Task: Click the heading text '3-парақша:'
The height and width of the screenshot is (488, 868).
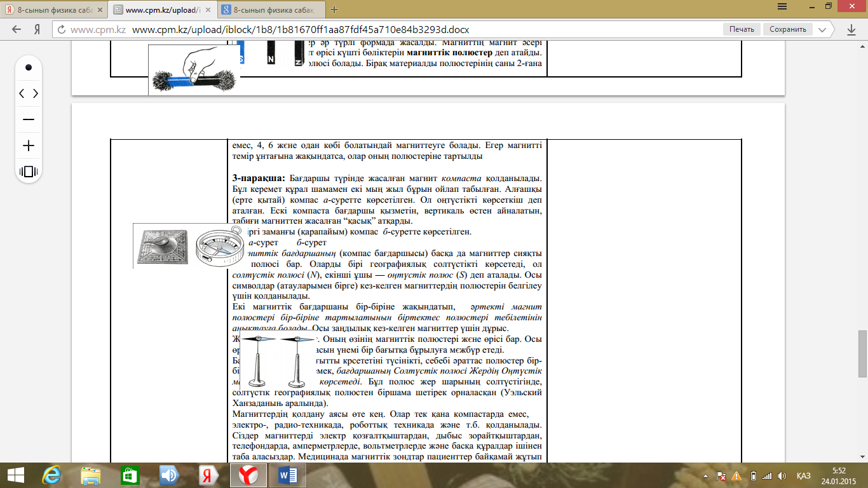Action: point(259,179)
